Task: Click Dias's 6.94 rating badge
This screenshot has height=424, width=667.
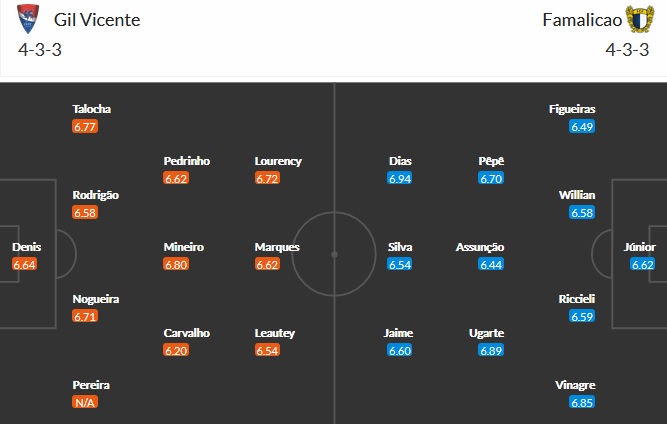Action: [400, 178]
